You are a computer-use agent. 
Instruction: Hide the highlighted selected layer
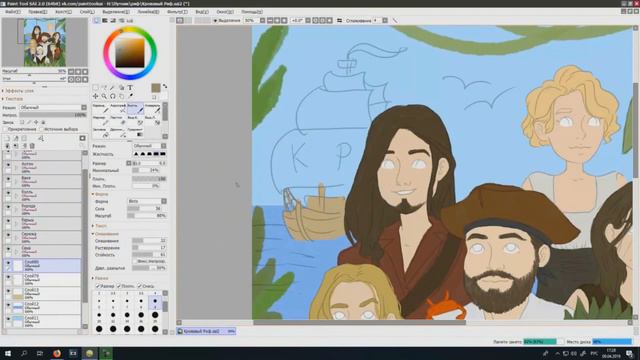(x=8, y=263)
